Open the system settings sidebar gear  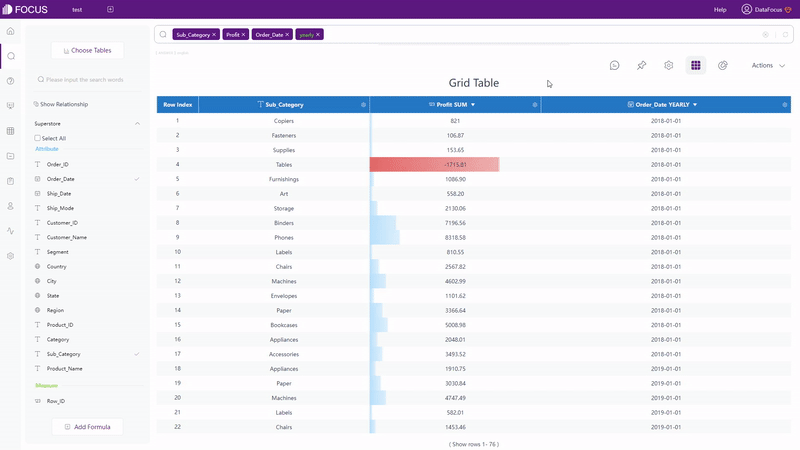(10, 256)
